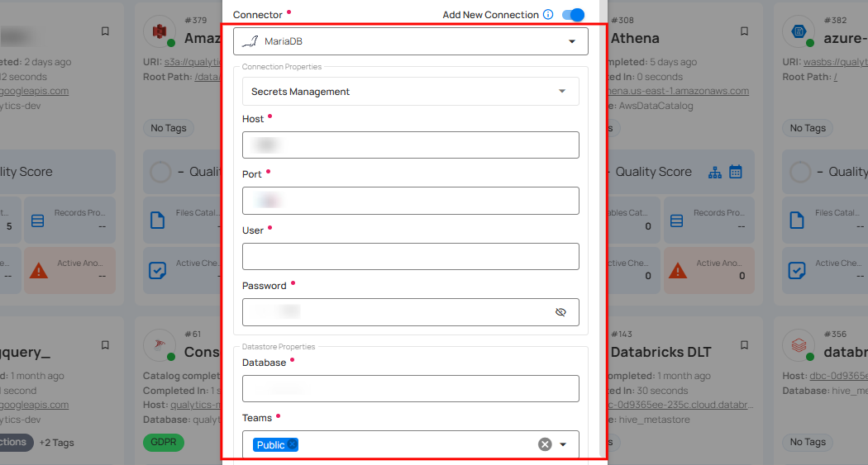
Task: Toggle password visibility with the eye icon
Action: pyautogui.click(x=560, y=312)
